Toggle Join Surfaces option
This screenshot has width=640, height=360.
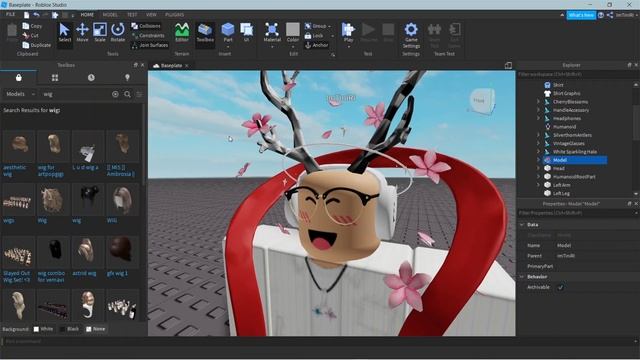(149, 45)
